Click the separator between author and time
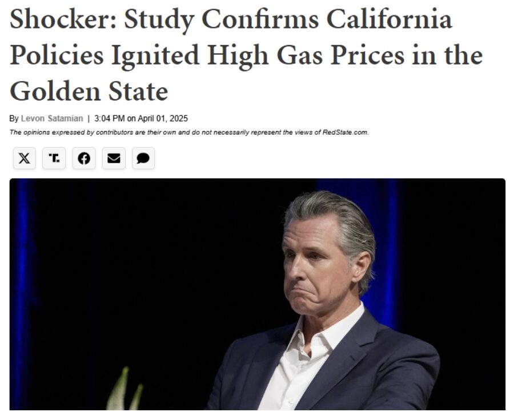 89,118
